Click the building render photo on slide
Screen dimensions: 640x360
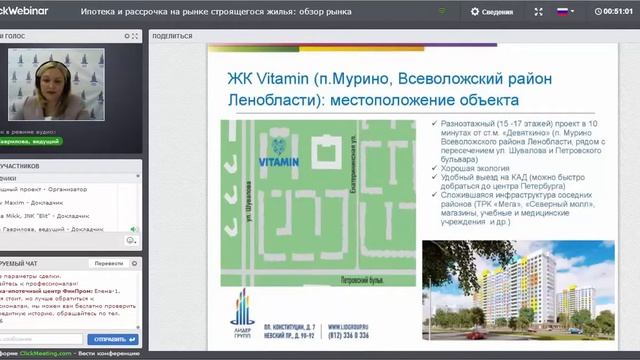[518, 290]
